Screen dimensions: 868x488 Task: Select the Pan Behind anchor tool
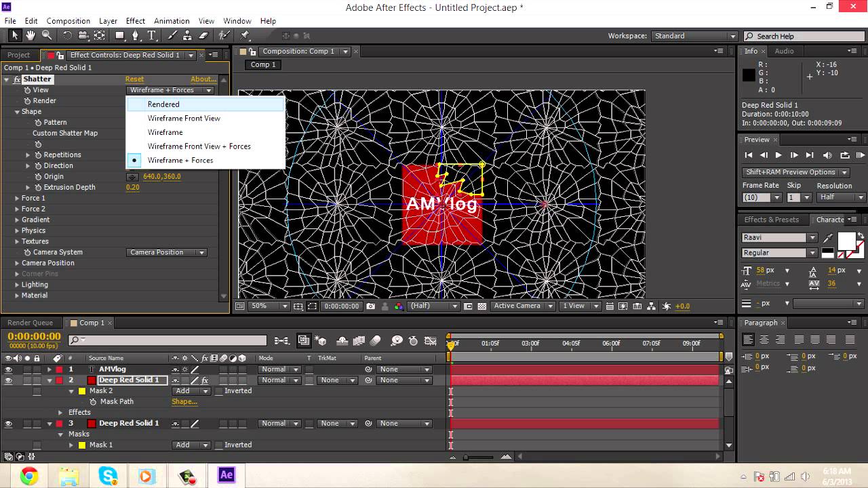pyautogui.click(x=100, y=36)
